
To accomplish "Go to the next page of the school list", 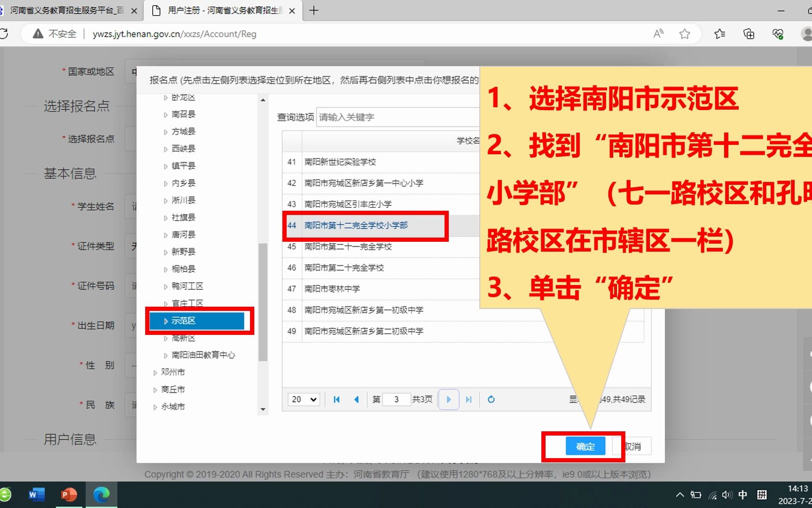I will pos(449,399).
